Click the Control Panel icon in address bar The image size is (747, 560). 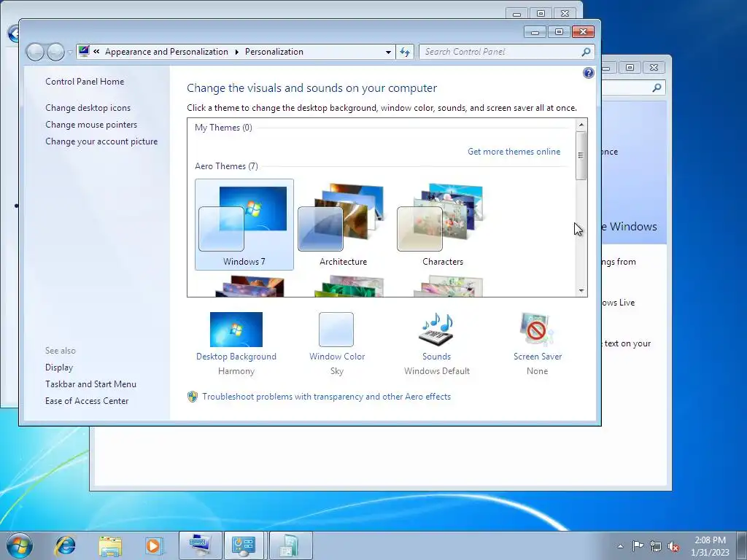(x=84, y=52)
